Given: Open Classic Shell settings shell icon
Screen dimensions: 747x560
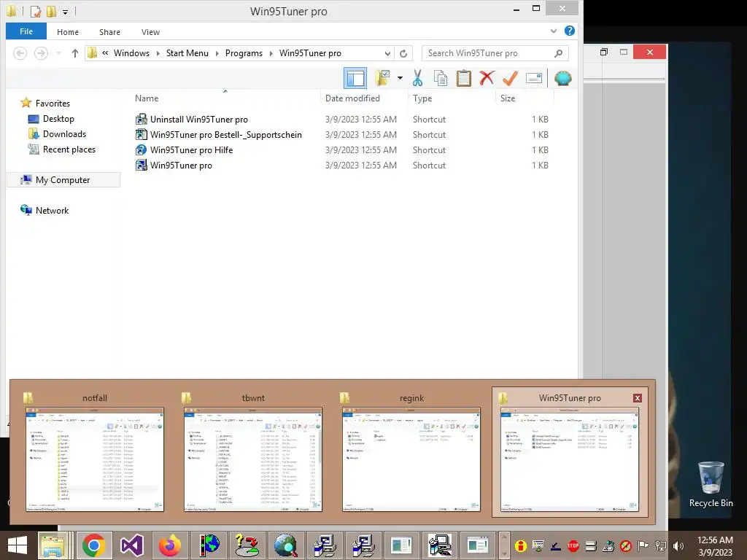Looking at the screenshot, I should (x=562, y=78).
